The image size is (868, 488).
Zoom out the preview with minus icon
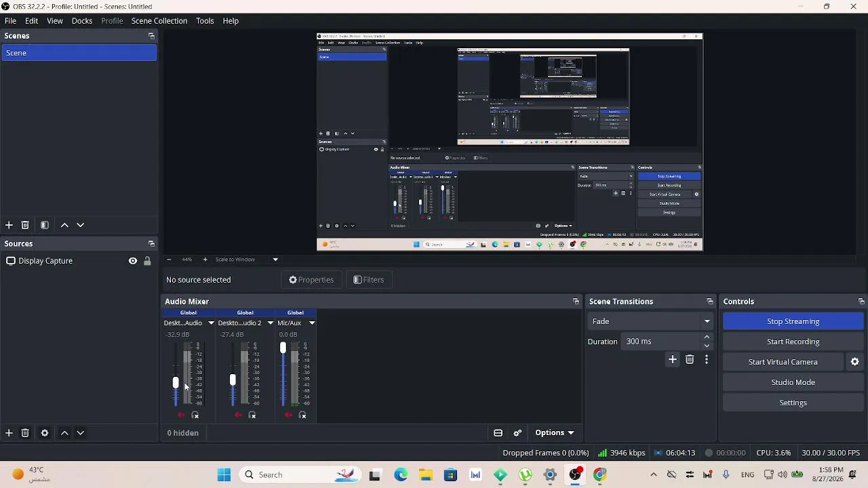pos(169,260)
